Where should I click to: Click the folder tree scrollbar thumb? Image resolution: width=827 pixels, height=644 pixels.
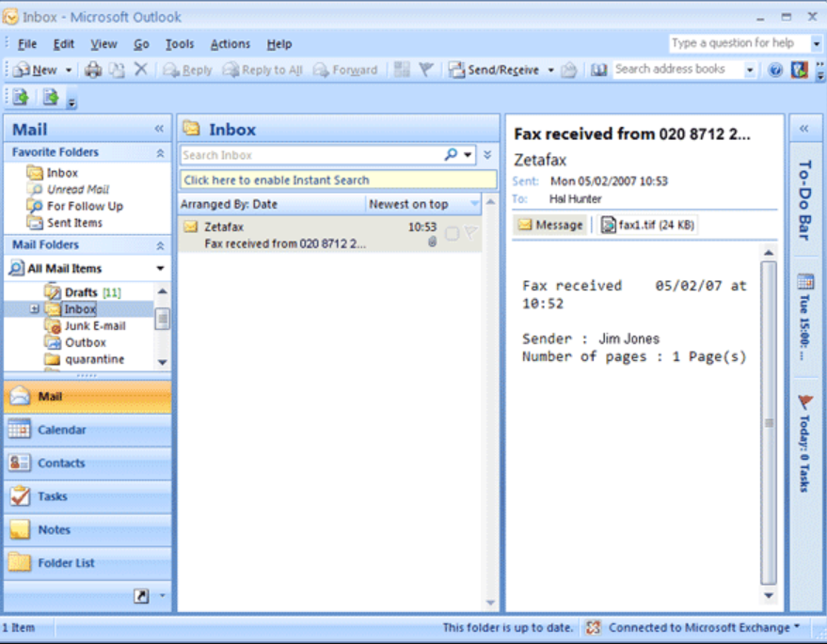163,319
